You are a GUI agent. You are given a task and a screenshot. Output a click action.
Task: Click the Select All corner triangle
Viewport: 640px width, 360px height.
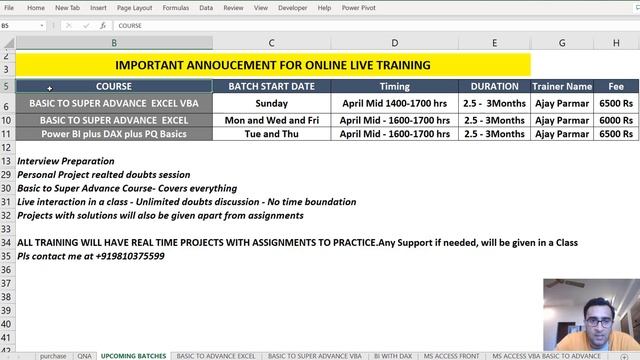point(9,43)
